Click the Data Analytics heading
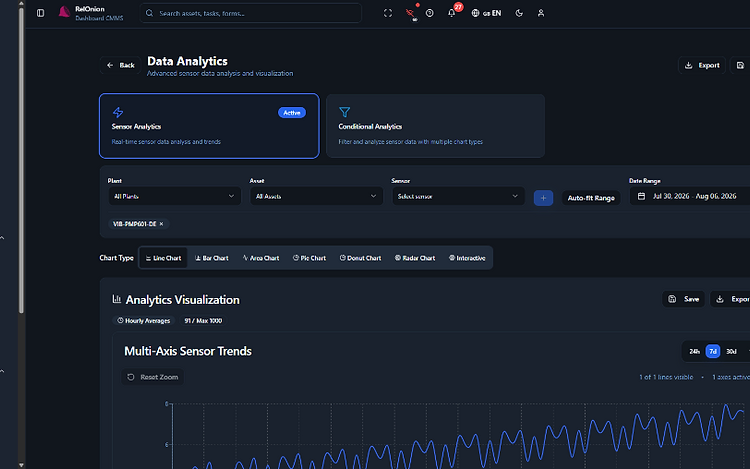Viewport: 750px width, 469px height. click(188, 61)
